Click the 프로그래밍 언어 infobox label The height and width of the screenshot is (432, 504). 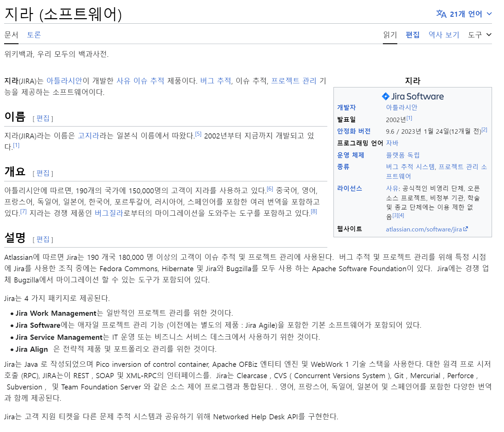pyautogui.click(x=360, y=143)
